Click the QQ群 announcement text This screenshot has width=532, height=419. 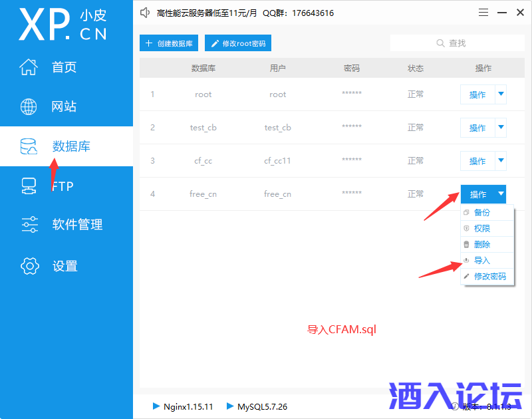click(298, 13)
